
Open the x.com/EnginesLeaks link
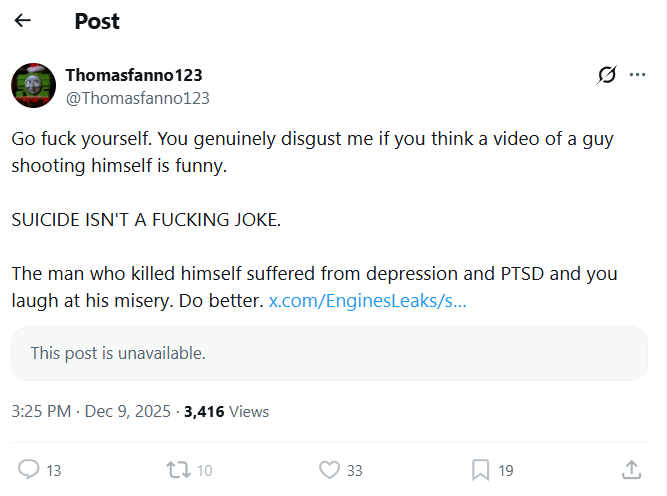click(x=367, y=301)
